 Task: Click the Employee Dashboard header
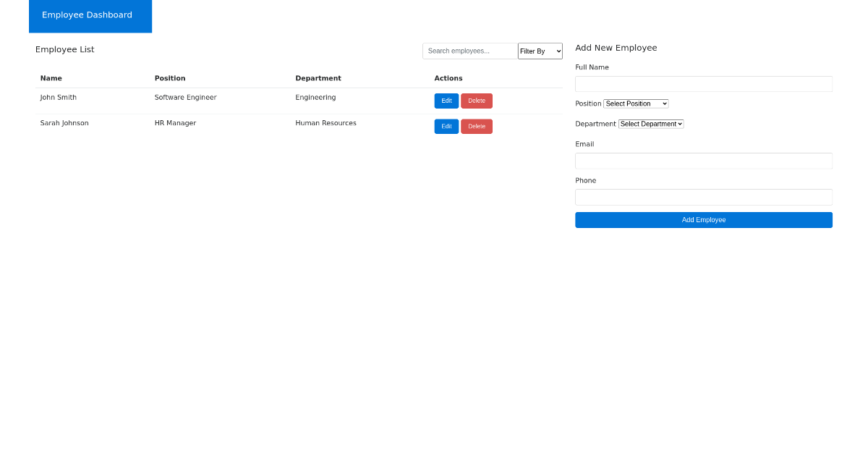(x=88, y=14)
